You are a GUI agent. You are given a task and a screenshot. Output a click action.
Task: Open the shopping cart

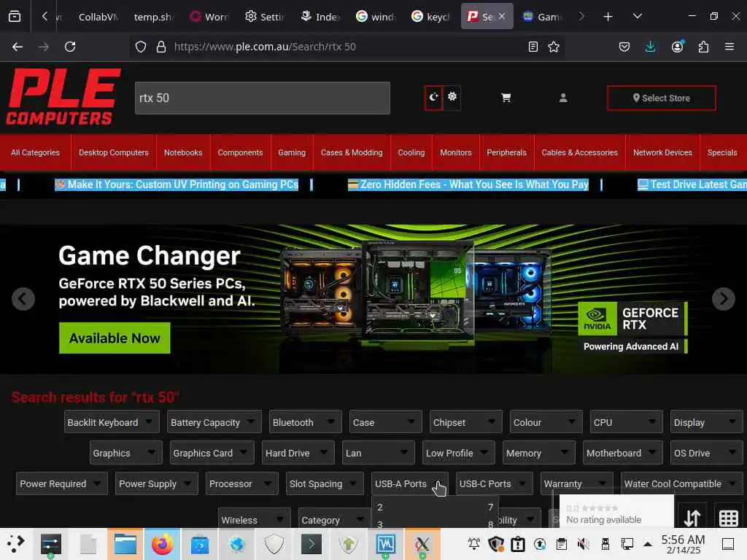coord(506,98)
